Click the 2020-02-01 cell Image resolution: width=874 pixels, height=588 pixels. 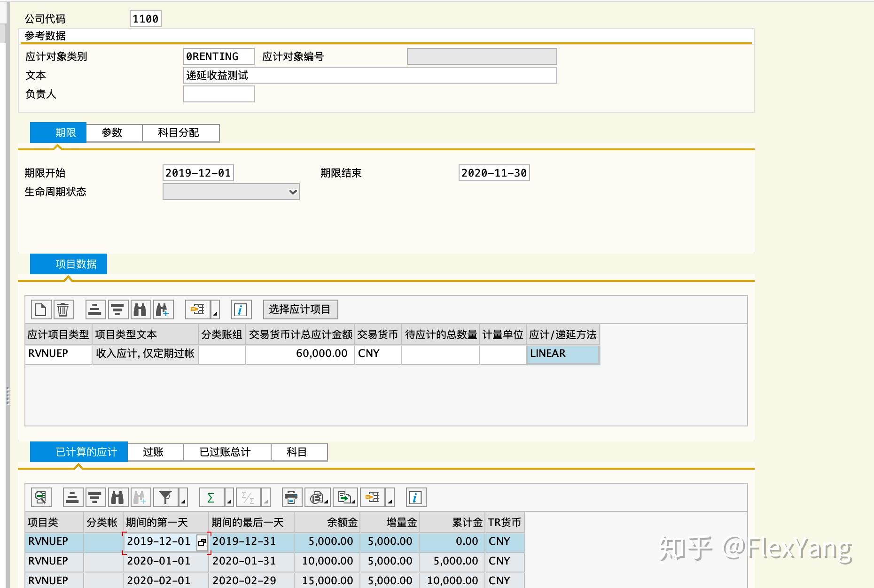(166, 580)
